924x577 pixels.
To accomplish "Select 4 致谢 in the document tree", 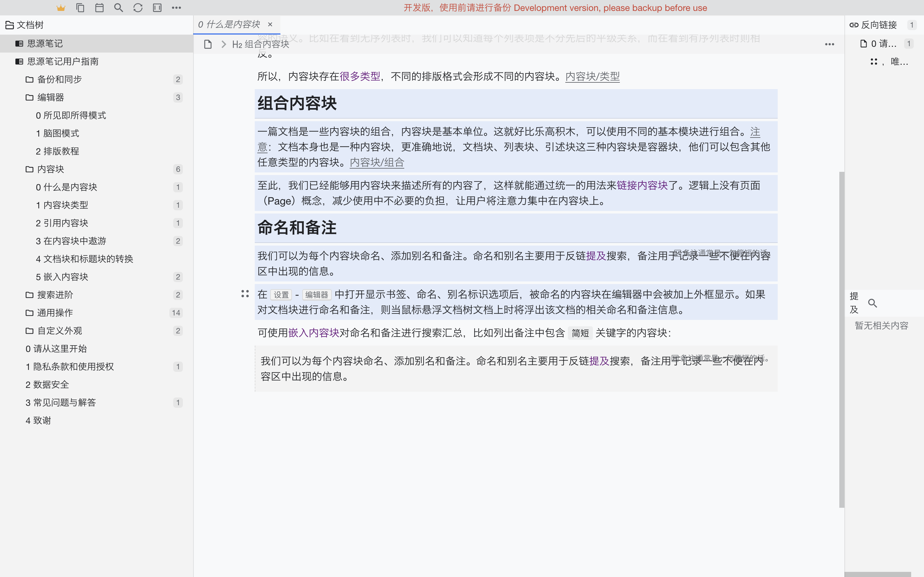I will [38, 420].
